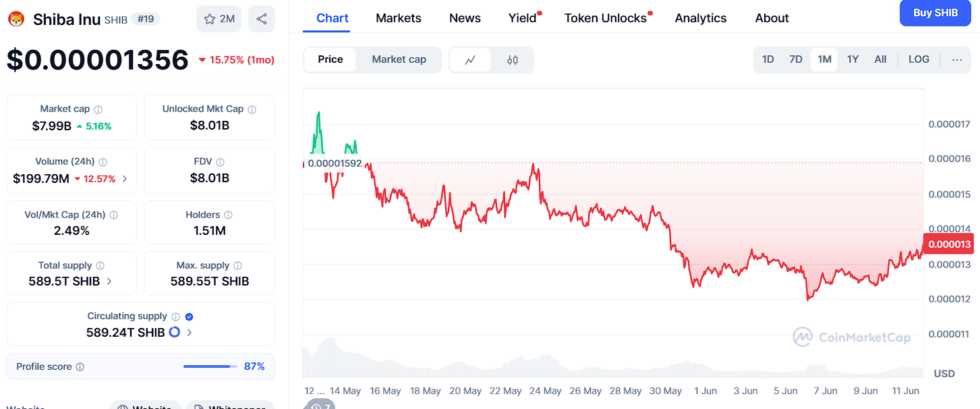Image resolution: width=980 pixels, height=409 pixels.
Task: Open the Token Unlocks tab
Action: click(606, 18)
